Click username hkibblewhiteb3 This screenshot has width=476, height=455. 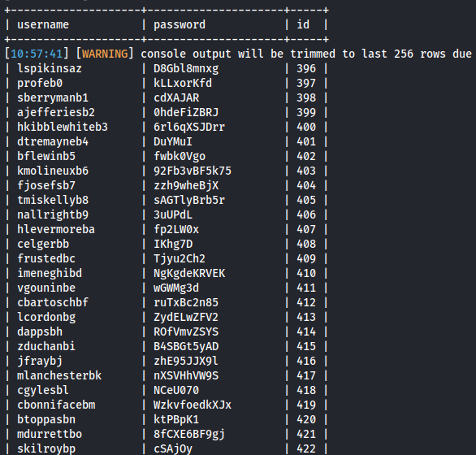point(63,127)
